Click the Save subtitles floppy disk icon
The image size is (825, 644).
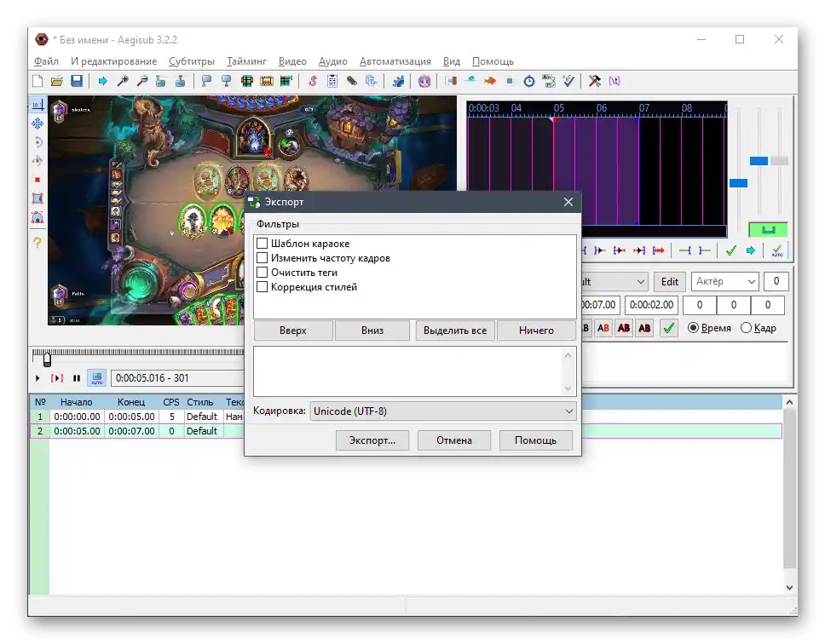77,82
